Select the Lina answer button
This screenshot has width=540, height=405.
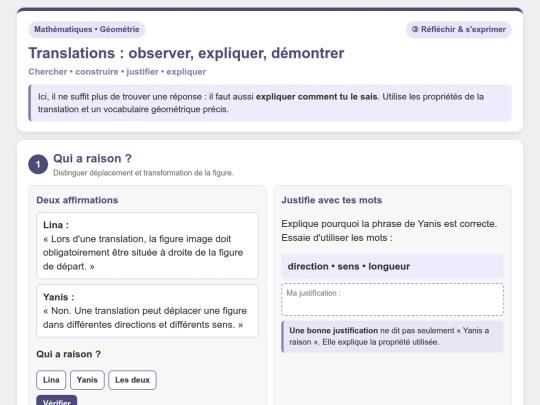(51, 380)
